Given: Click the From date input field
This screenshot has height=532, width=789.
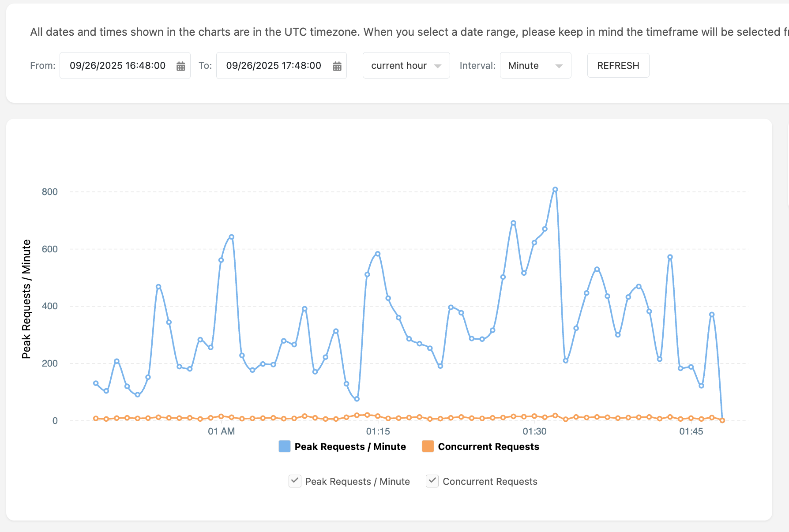Looking at the screenshot, I should [x=118, y=66].
